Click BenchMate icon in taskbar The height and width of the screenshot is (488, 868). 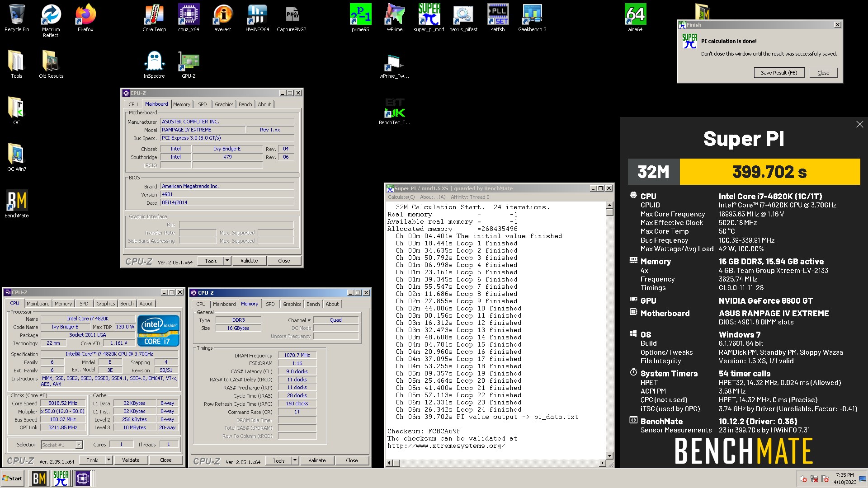tap(39, 479)
